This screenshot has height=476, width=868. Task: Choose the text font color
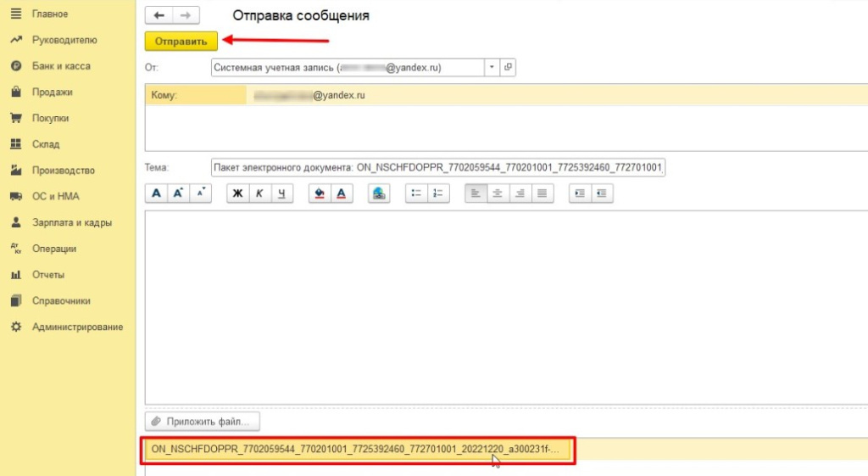pos(342,193)
